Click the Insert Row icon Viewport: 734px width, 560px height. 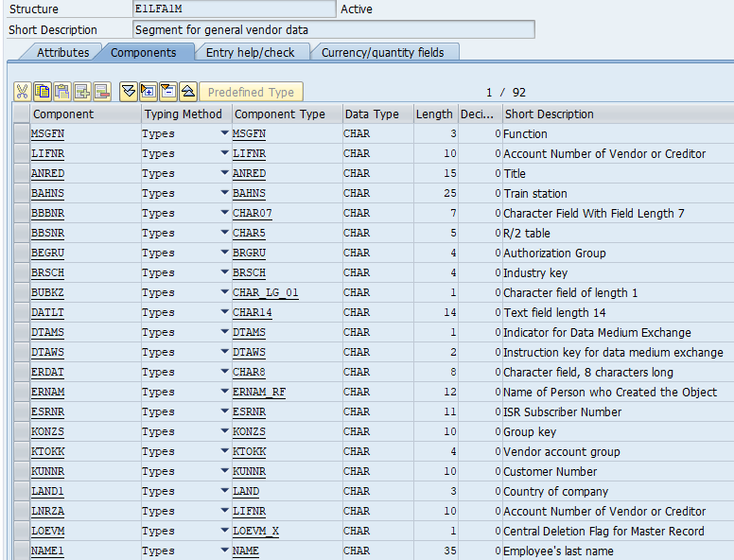tap(82, 92)
